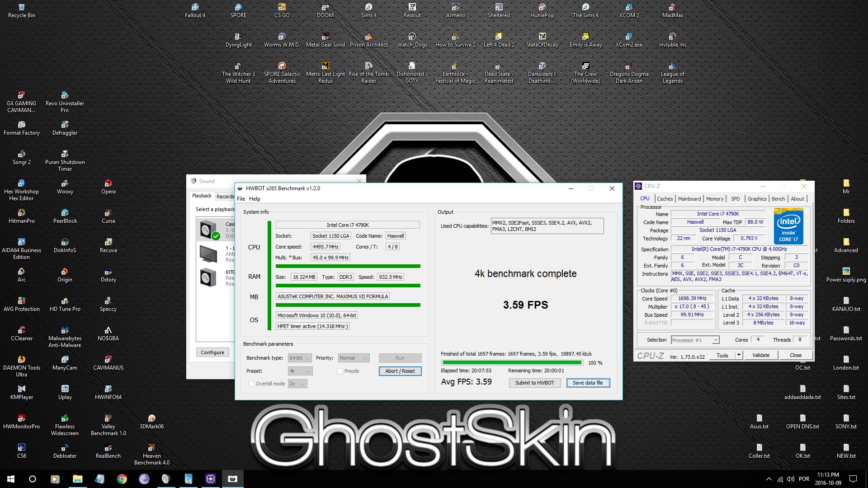Open the Benchmark type 64-bit dropdown

300,358
